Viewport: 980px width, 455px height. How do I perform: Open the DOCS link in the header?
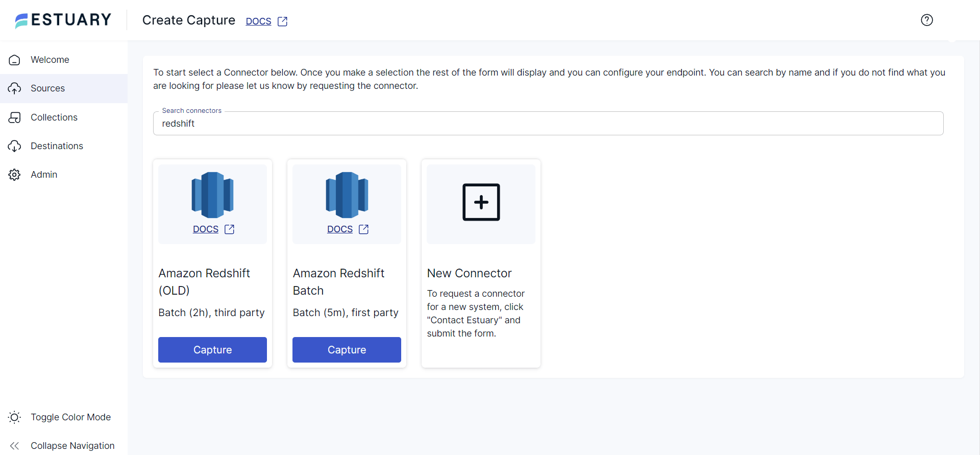coord(258,21)
